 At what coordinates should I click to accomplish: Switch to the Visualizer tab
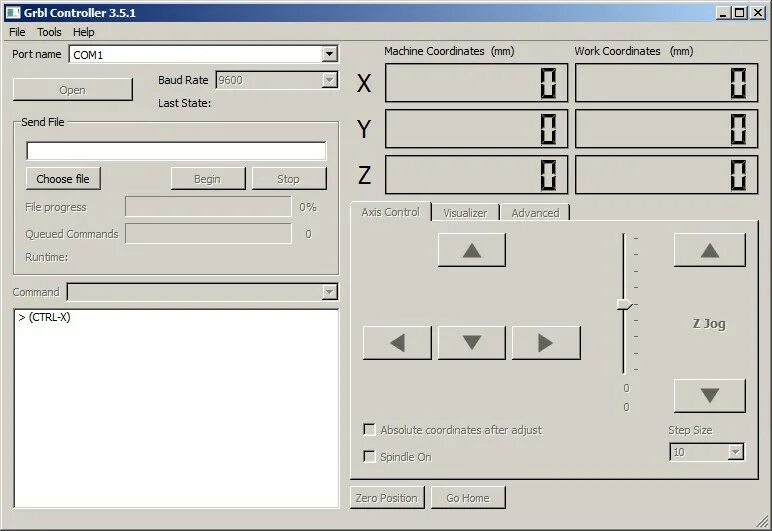click(465, 213)
